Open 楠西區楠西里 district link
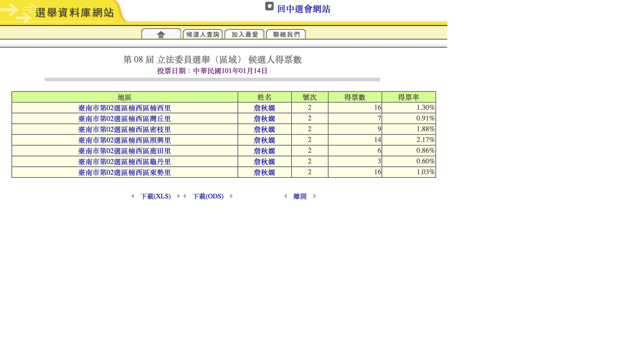The image size is (644, 356). click(x=125, y=108)
